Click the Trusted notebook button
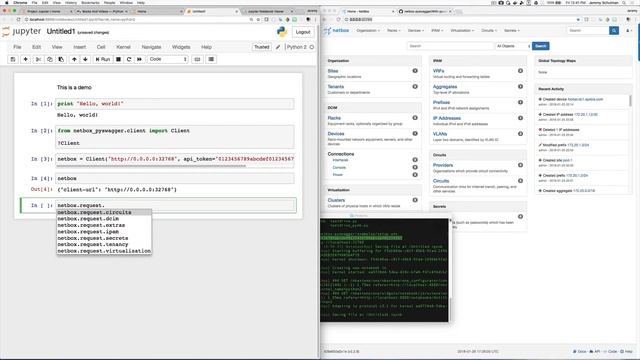 (262, 47)
